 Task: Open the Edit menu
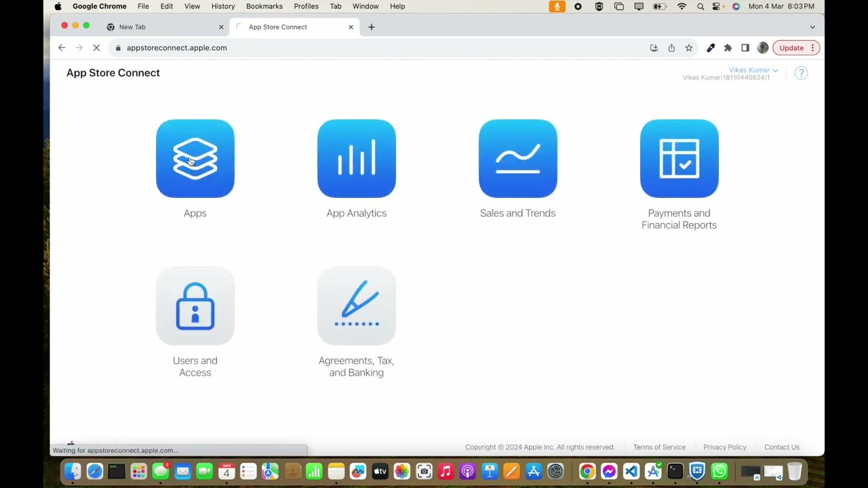tap(167, 6)
